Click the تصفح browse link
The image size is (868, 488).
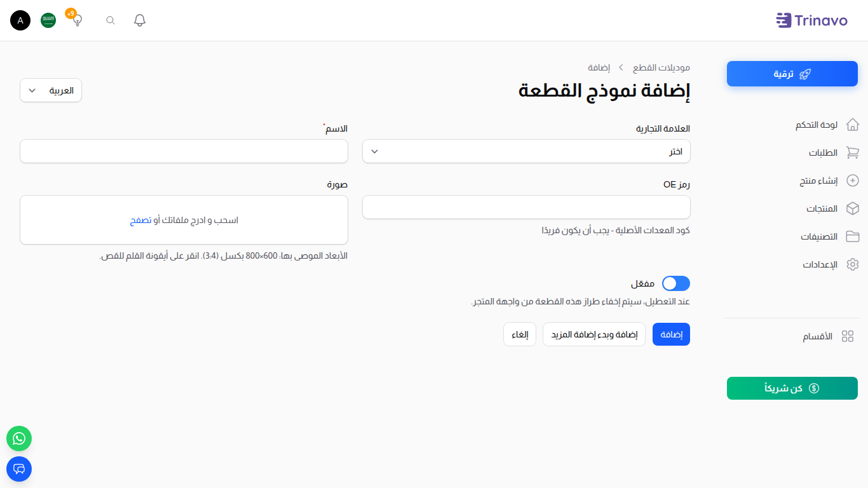140,220
